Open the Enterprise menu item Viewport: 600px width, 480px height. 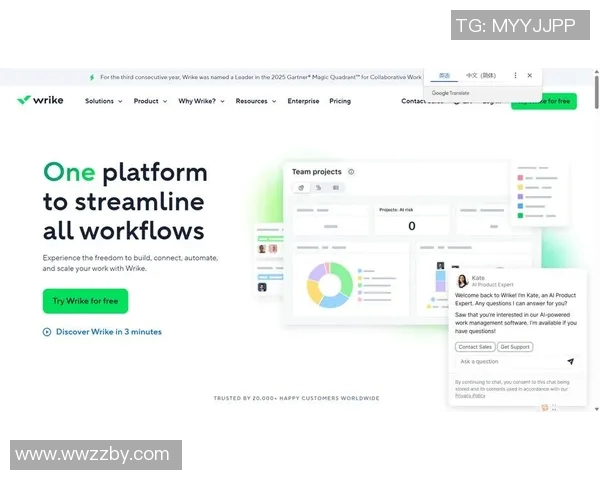click(x=303, y=101)
